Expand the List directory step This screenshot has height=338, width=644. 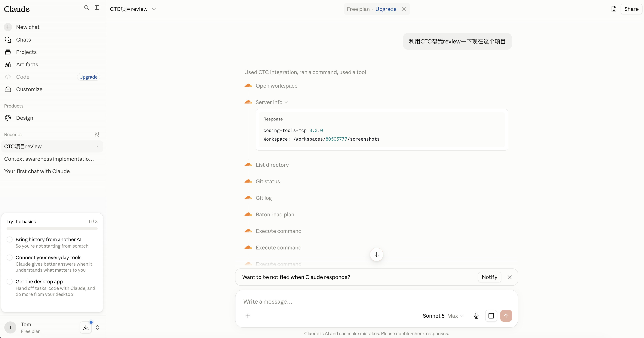point(272,165)
